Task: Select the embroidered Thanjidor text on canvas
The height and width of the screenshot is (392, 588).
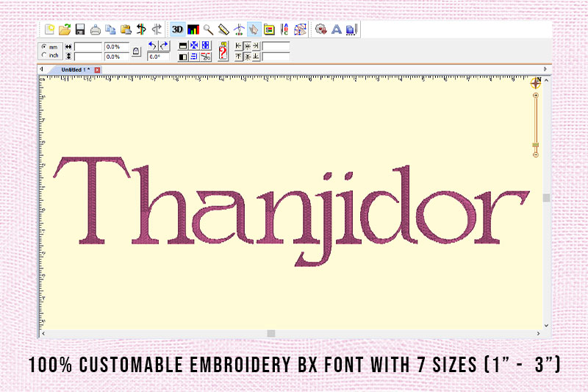Action: pyautogui.click(x=291, y=211)
